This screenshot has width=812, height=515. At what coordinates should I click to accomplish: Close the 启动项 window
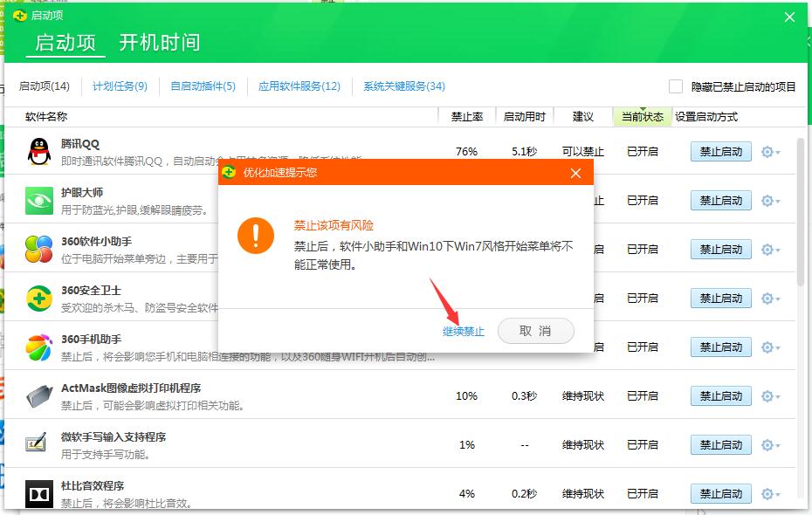click(789, 17)
